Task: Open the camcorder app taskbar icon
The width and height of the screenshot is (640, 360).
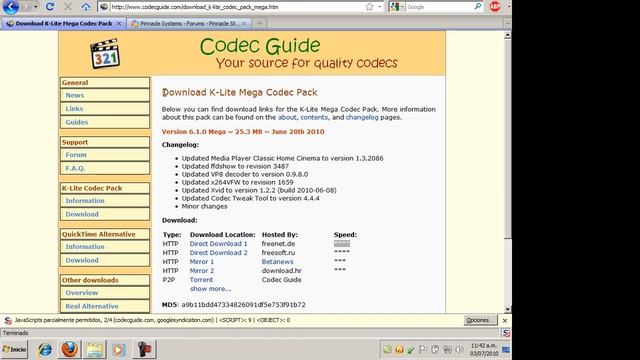Action: (144, 349)
